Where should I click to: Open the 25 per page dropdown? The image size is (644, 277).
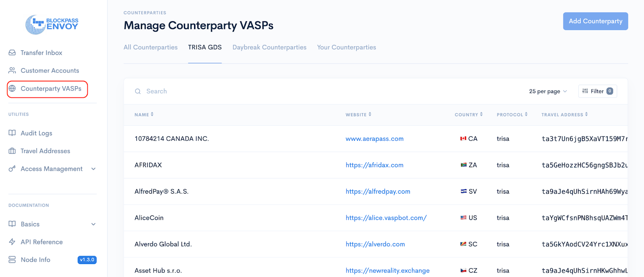[x=548, y=91]
